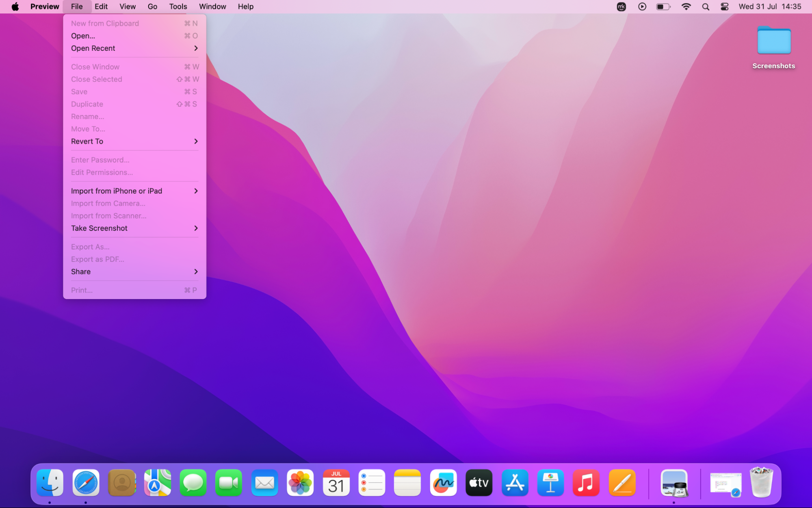Image resolution: width=812 pixels, height=508 pixels.
Task: Launch Safari from the Dock
Action: click(86, 483)
